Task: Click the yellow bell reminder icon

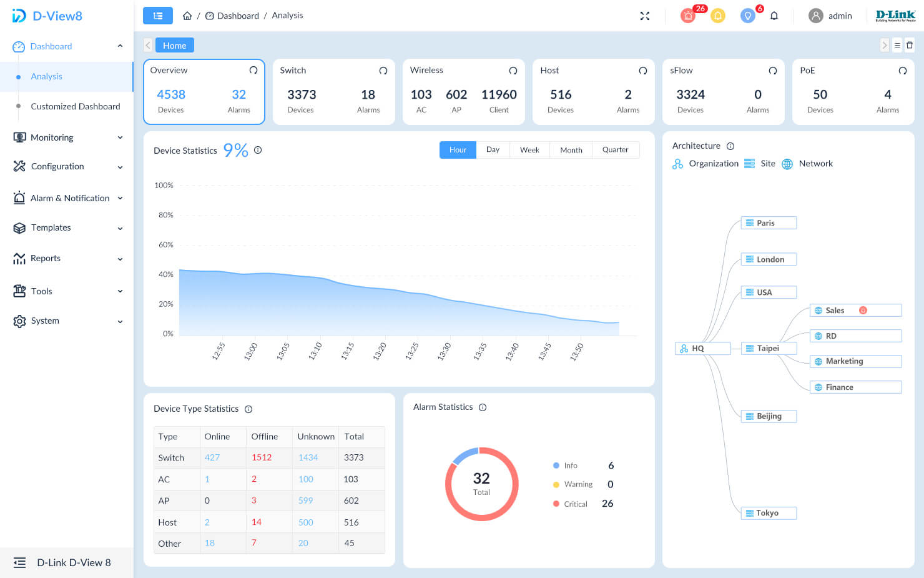Action: [717, 15]
